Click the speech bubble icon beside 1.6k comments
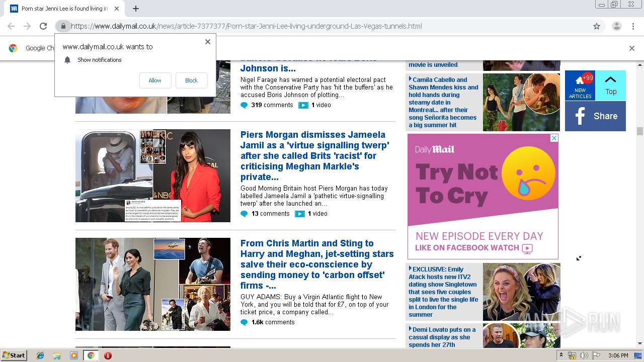The width and height of the screenshot is (644, 362). [244, 322]
